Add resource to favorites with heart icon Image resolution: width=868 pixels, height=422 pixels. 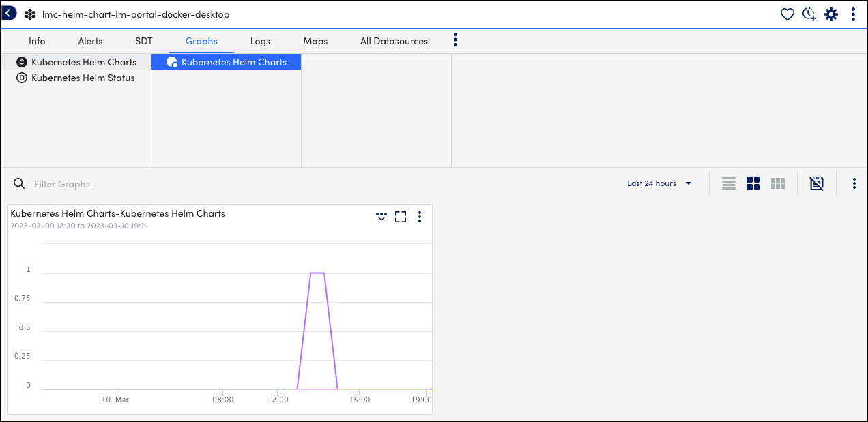click(x=787, y=14)
